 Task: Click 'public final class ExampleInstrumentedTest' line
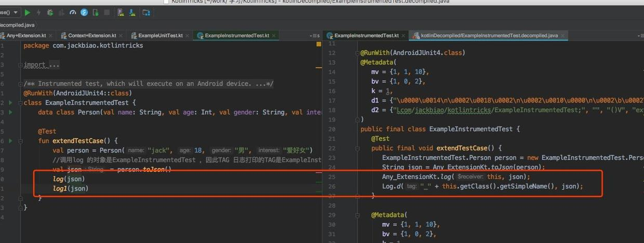tap(440, 129)
